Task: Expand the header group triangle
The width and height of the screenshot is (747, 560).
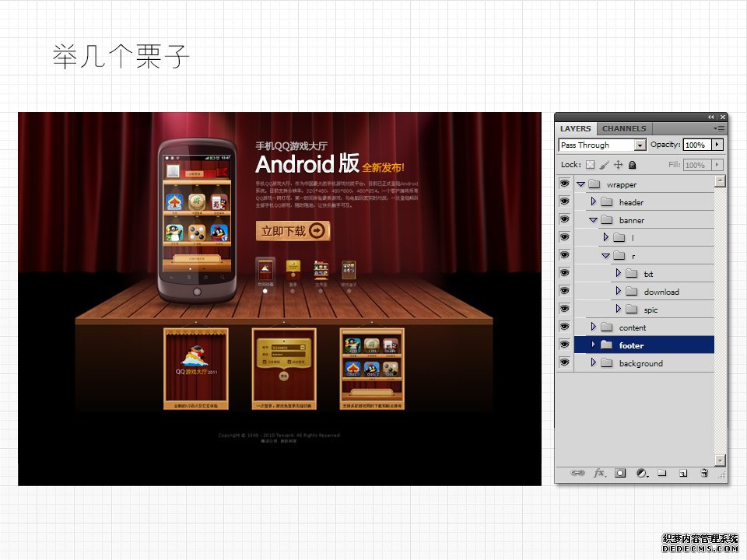Action: [593, 201]
